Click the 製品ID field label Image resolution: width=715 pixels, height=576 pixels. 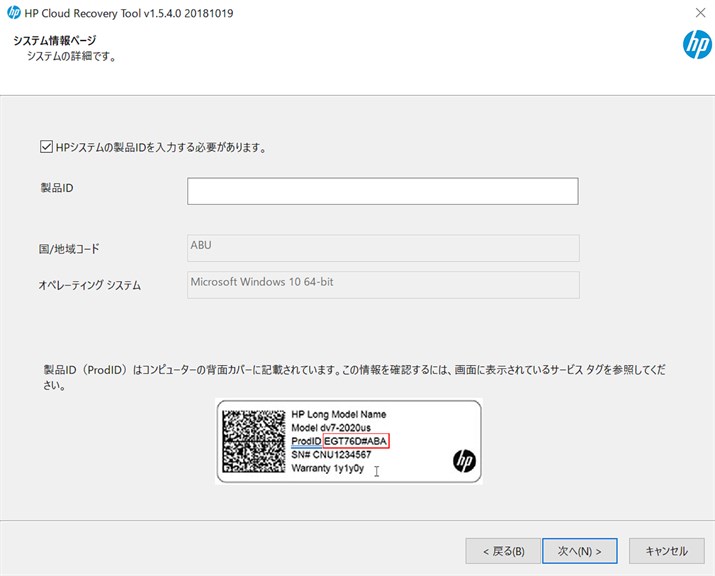[x=57, y=188]
